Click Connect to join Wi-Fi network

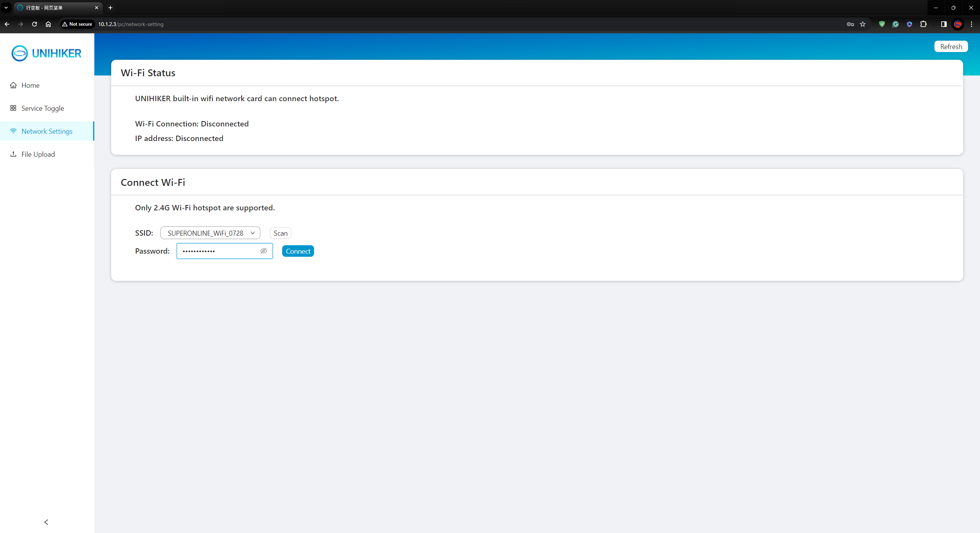pos(298,251)
